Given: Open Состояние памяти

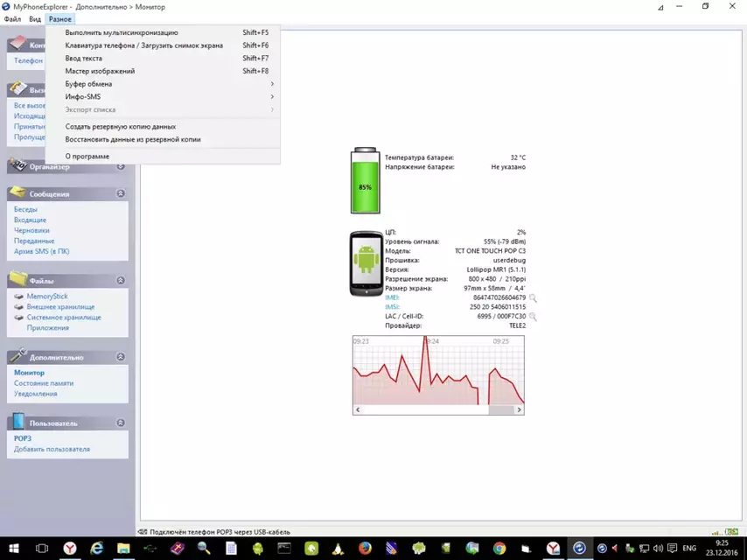Looking at the screenshot, I should [x=44, y=383].
